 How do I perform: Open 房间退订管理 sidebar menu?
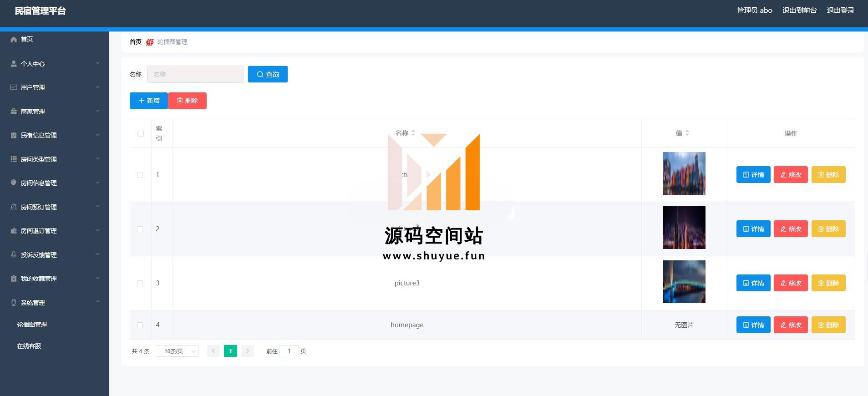pyautogui.click(x=54, y=231)
